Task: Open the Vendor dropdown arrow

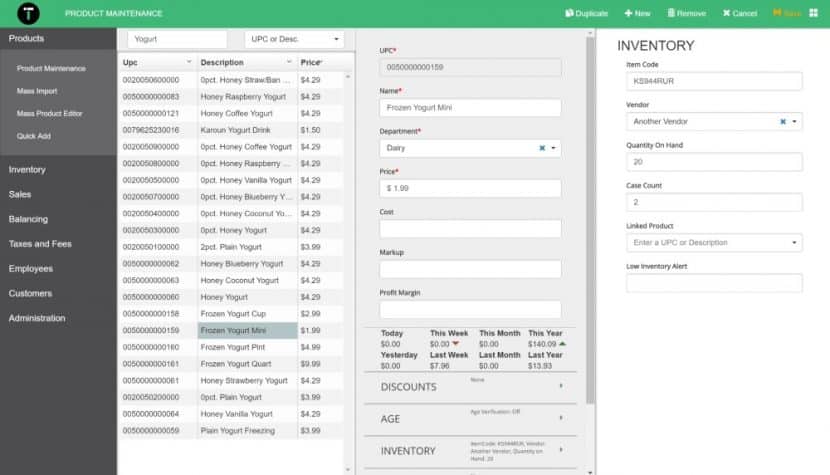Action: (795, 122)
